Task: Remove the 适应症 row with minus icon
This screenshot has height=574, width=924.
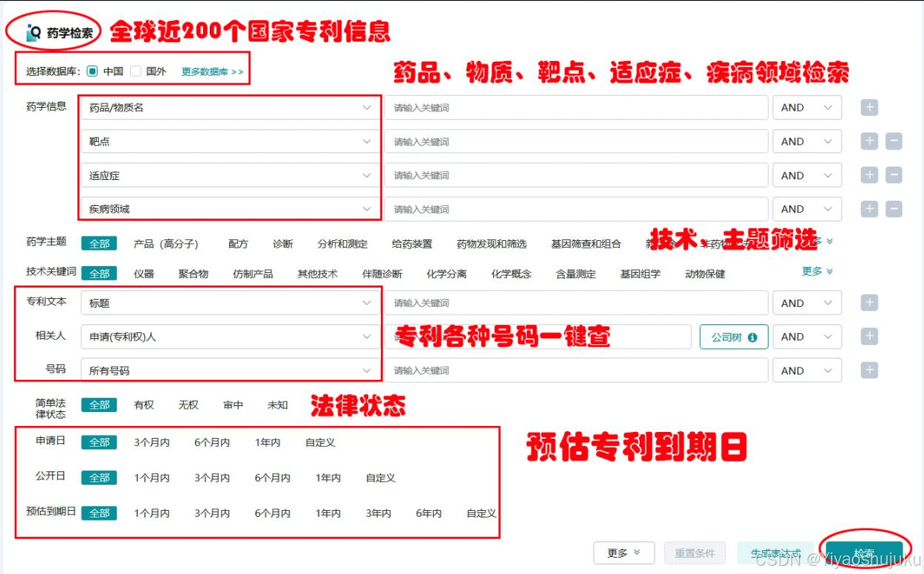Action: pyautogui.click(x=893, y=175)
